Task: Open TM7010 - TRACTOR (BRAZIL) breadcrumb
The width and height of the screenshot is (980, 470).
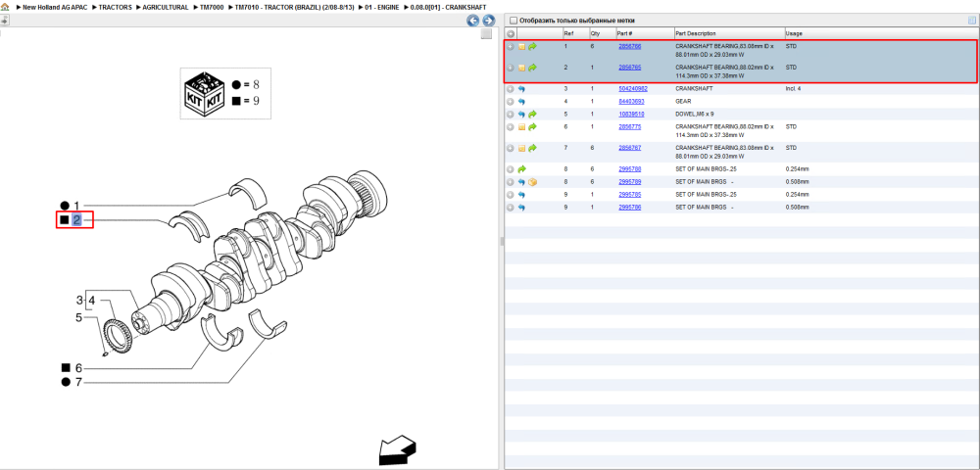Action: (294, 7)
